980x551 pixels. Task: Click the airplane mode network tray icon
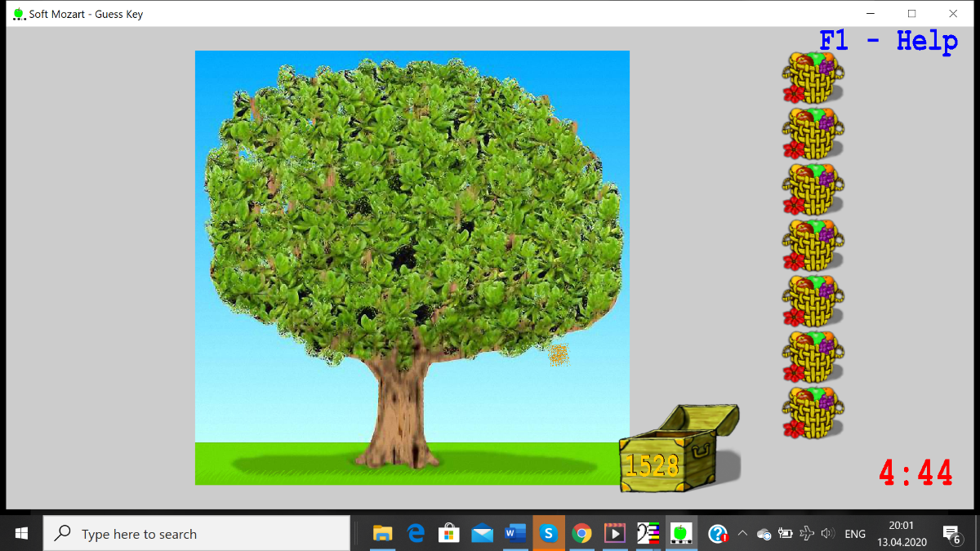[x=807, y=534]
